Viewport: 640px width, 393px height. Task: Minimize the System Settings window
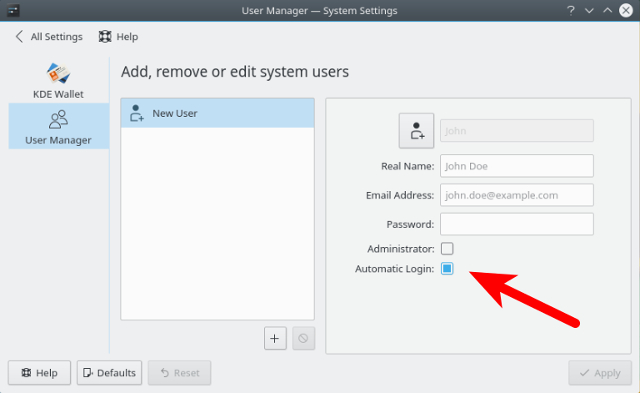click(x=589, y=10)
